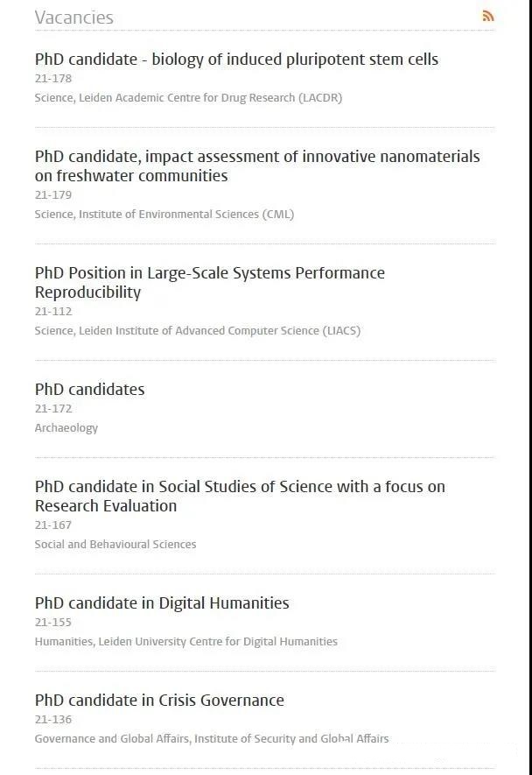Click Institute of Security and Global Affairs text
This screenshot has width=532, height=775.
point(291,739)
